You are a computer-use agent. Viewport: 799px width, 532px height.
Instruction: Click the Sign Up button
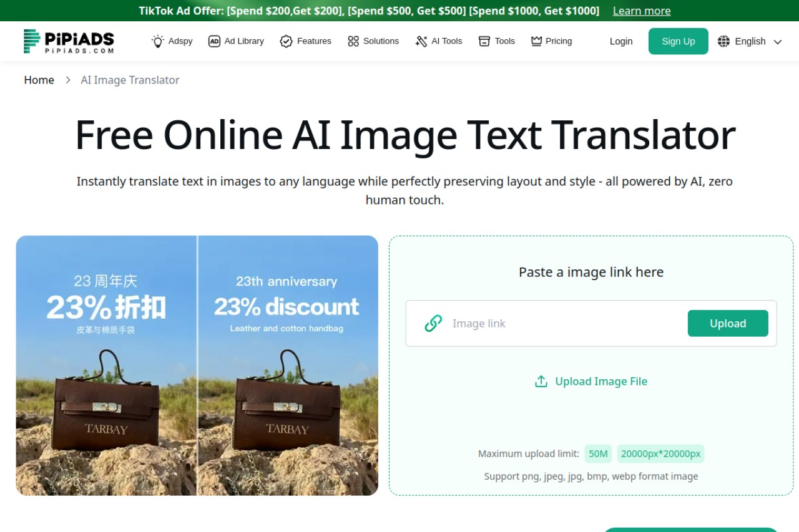point(679,41)
